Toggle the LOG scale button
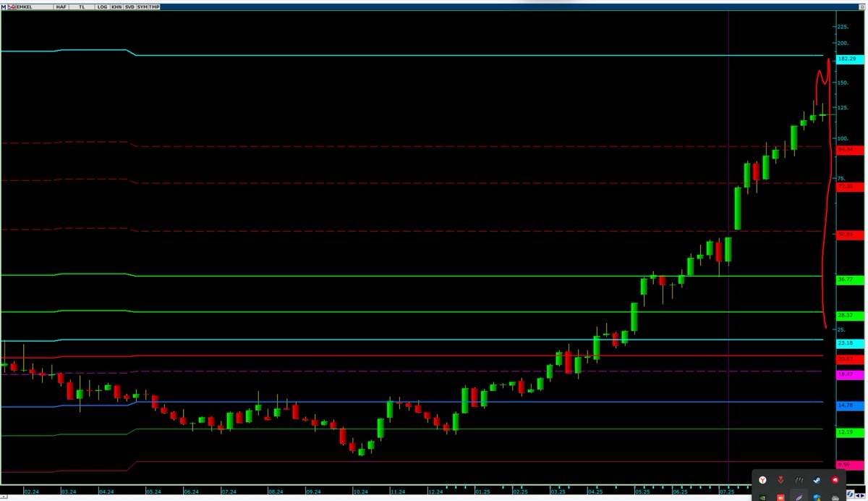Image resolution: width=868 pixels, height=501 pixels. 103,7
